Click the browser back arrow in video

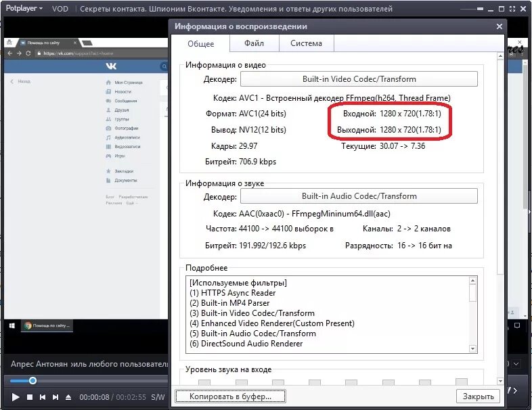point(10,53)
